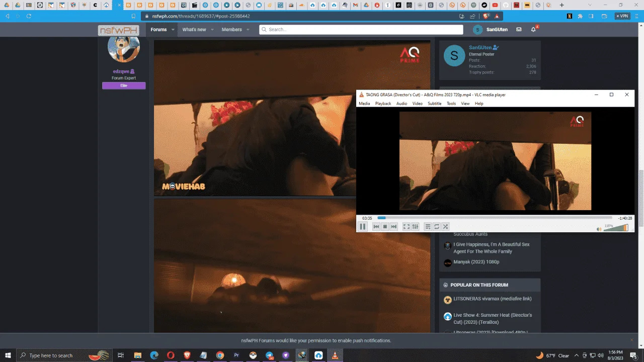
Task: Enable push notifications via the permission banner text
Action: 316,340
